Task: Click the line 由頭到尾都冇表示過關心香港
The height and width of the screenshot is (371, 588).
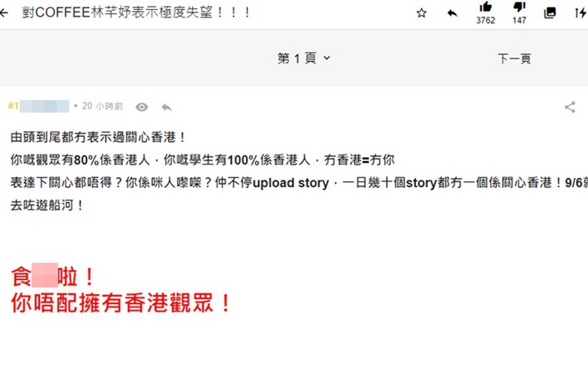Action: coord(99,137)
